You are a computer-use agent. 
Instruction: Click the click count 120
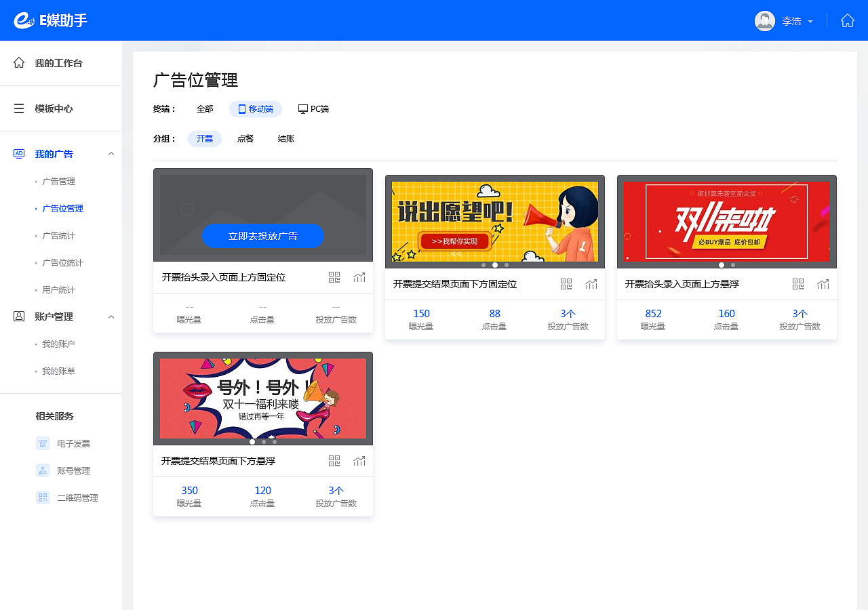click(263, 491)
